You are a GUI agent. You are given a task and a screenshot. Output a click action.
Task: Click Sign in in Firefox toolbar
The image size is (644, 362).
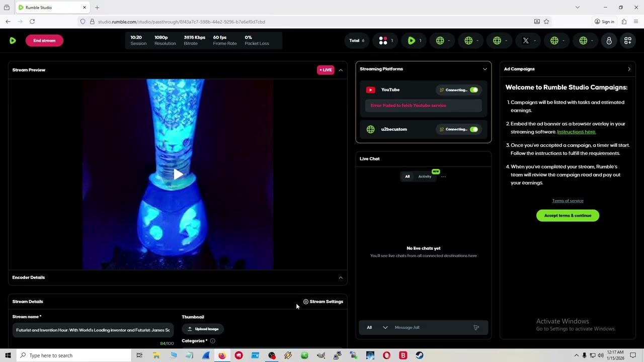(x=604, y=22)
